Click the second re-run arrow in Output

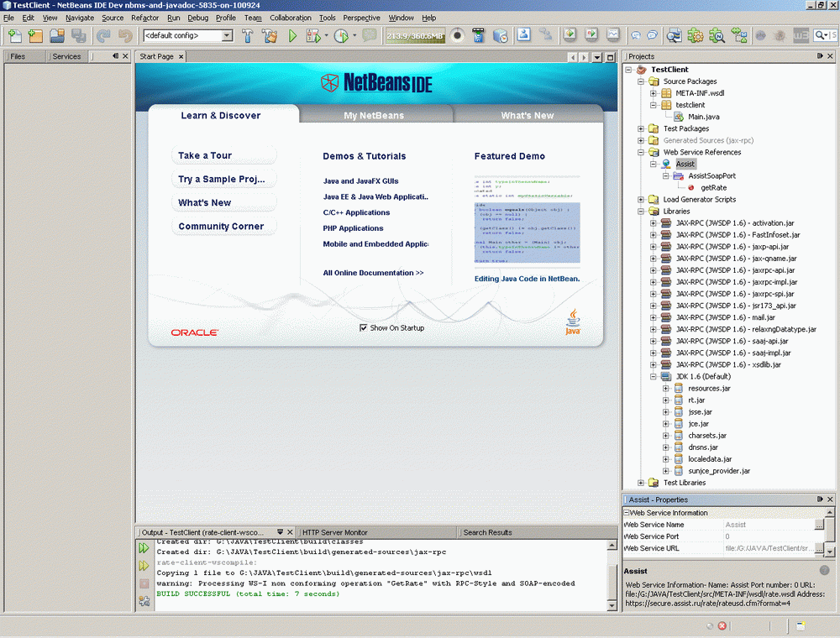point(144,566)
